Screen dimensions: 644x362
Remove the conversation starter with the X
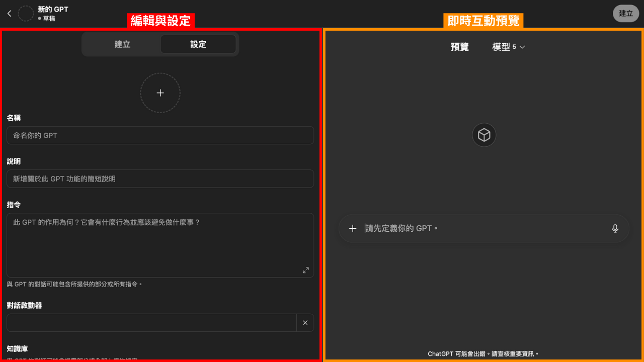click(305, 323)
